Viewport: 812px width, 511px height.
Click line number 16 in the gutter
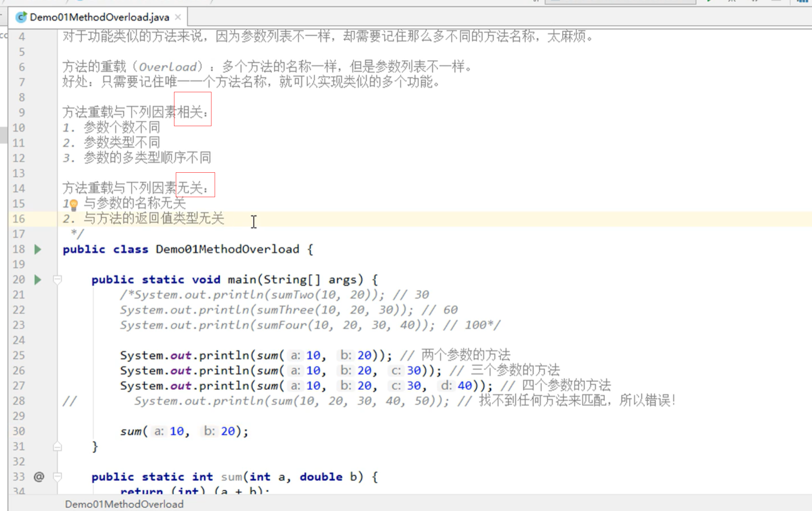pos(19,219)
